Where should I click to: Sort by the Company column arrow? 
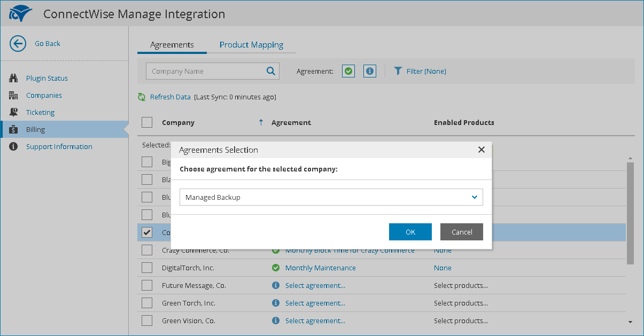[x=261, y=123]
